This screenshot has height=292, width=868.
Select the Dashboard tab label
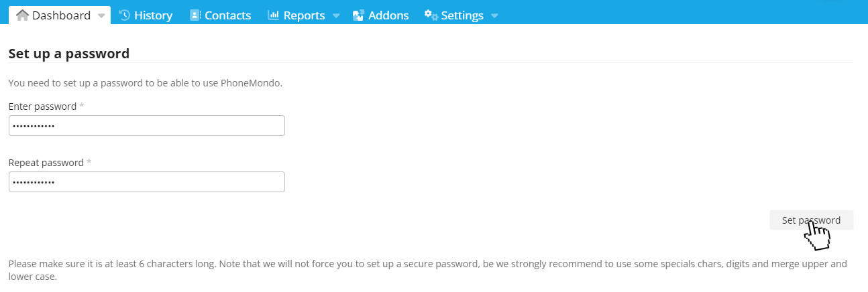click(x=61, y=15)
